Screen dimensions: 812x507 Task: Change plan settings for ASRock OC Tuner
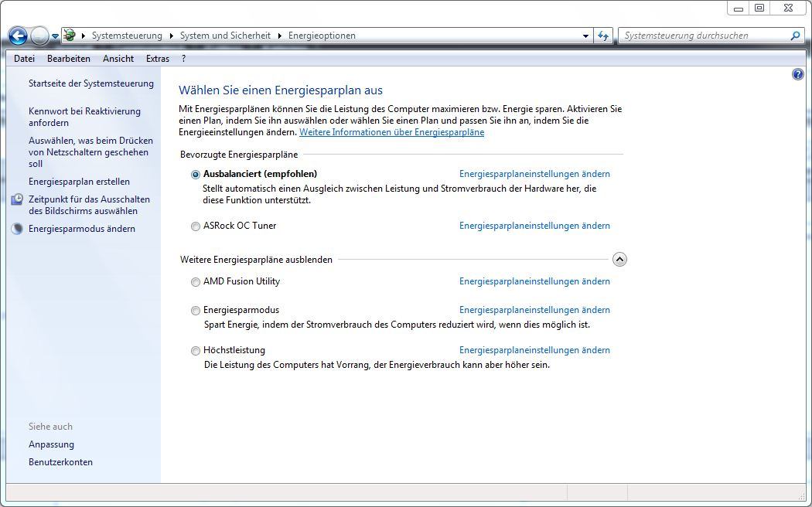(534, 226)
